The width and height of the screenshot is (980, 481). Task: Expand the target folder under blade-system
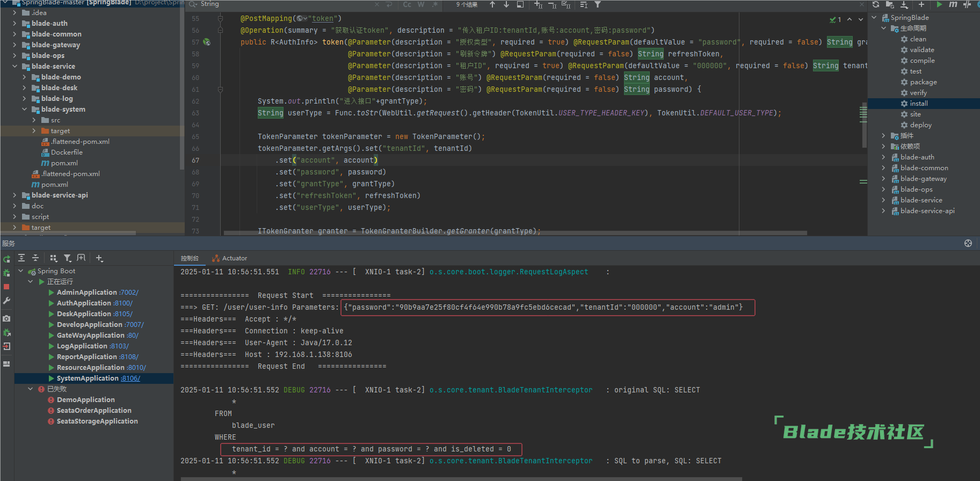(34, 131)
